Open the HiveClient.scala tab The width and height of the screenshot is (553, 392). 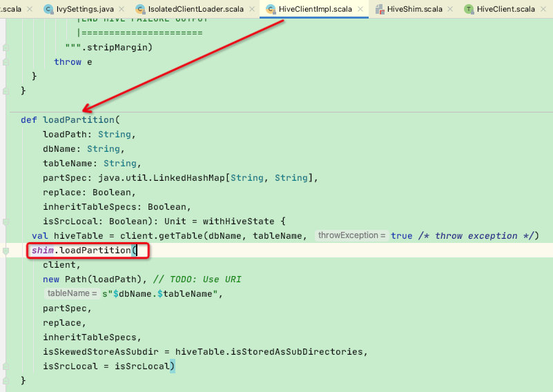click(506, 9)
